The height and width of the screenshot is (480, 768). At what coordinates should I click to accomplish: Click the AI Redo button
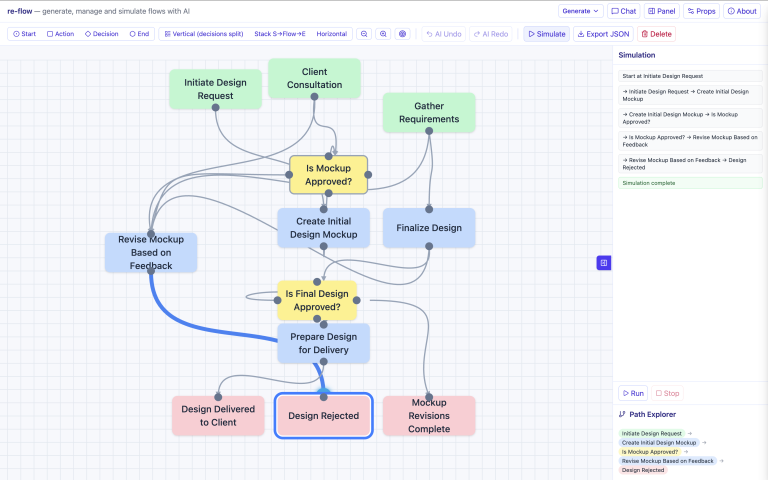pyautogui.click(x=490, y=34)
